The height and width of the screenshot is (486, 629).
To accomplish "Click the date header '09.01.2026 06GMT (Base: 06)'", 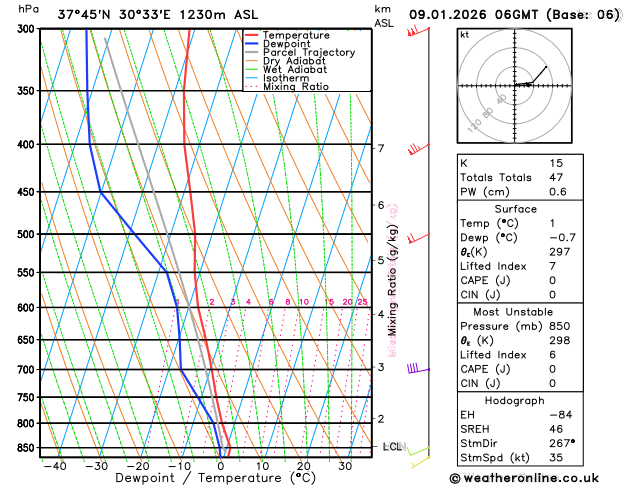I will click(x=514, y=15).
